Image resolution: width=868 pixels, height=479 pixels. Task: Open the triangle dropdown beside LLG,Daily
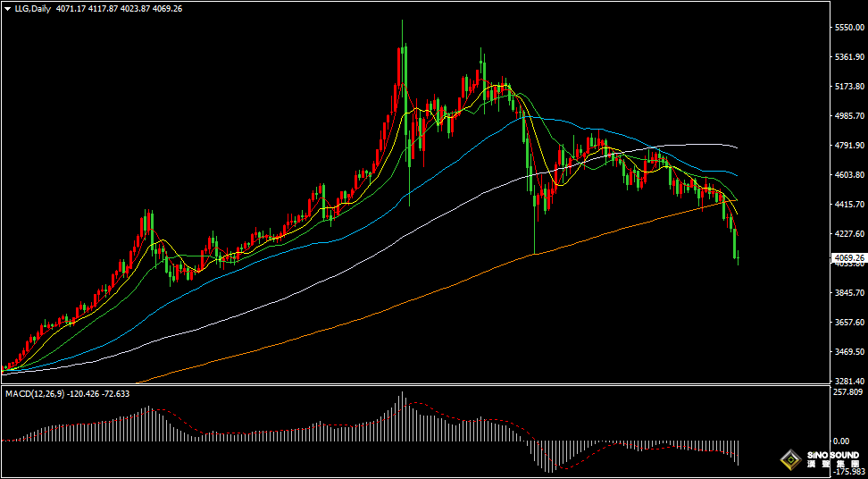(x=10, y=9)
